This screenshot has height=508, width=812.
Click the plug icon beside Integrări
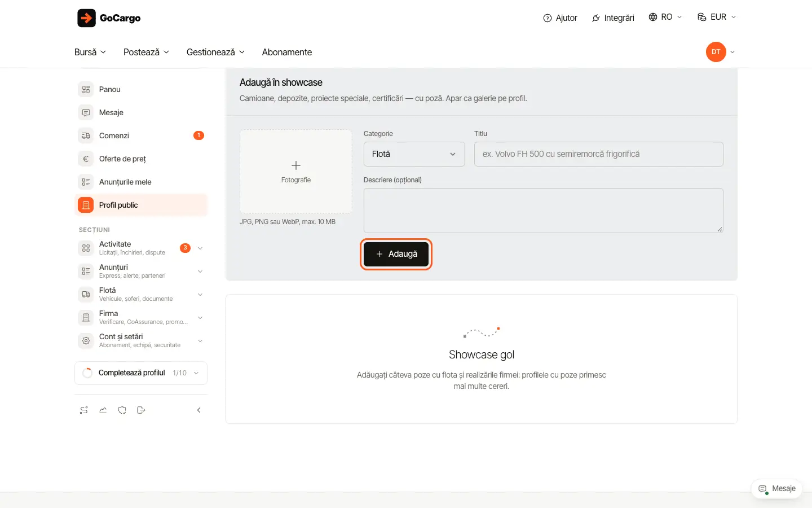coord(596,18)
